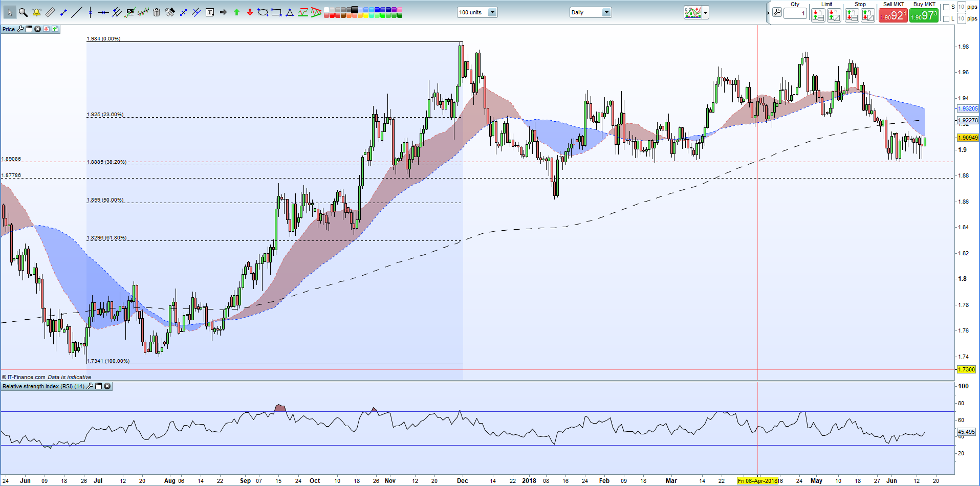
Task: Click the 1.984 (0.00%) Fibonacci label
Action: click(x=103, y=39)
